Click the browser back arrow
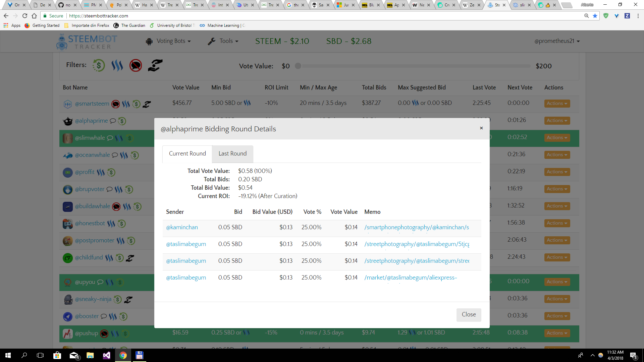The height and width of the screenshot is (362, 644). click(6, 16)
